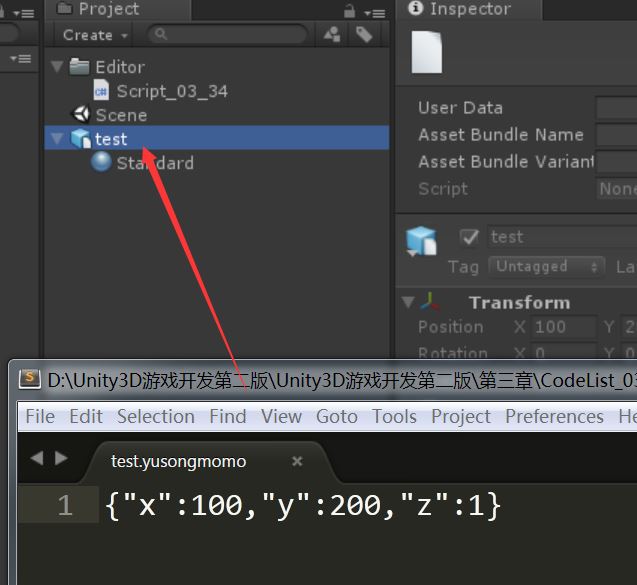Open the Selection menu in Sublime Text
The height and width of the screenshot is (585, 637).
(155, 416)
